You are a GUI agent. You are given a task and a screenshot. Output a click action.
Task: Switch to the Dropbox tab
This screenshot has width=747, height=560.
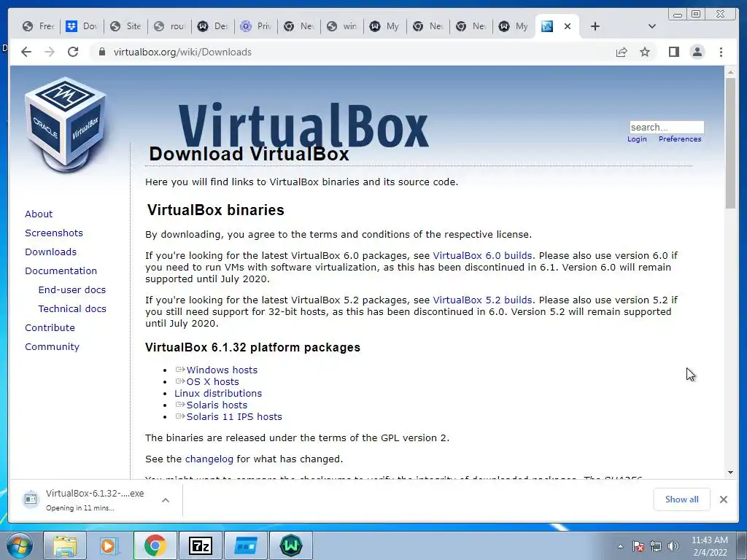83,26
